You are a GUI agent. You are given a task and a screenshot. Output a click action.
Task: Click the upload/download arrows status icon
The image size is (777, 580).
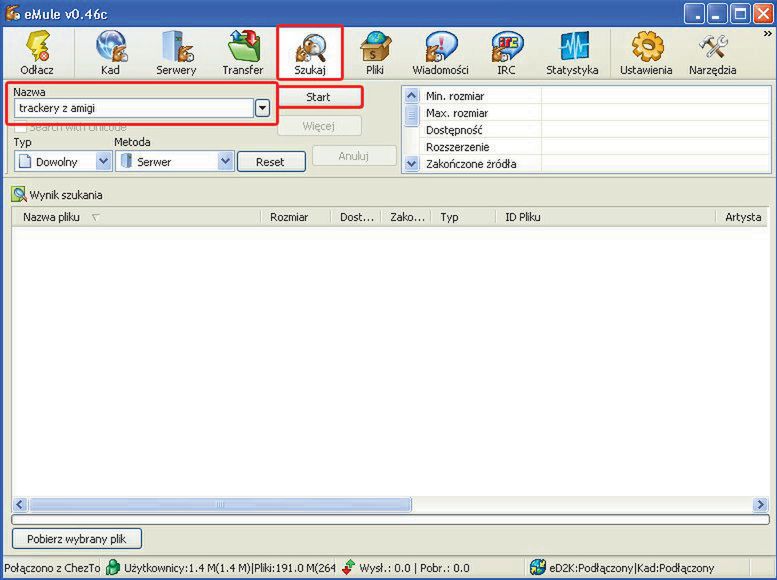(349, 567)
